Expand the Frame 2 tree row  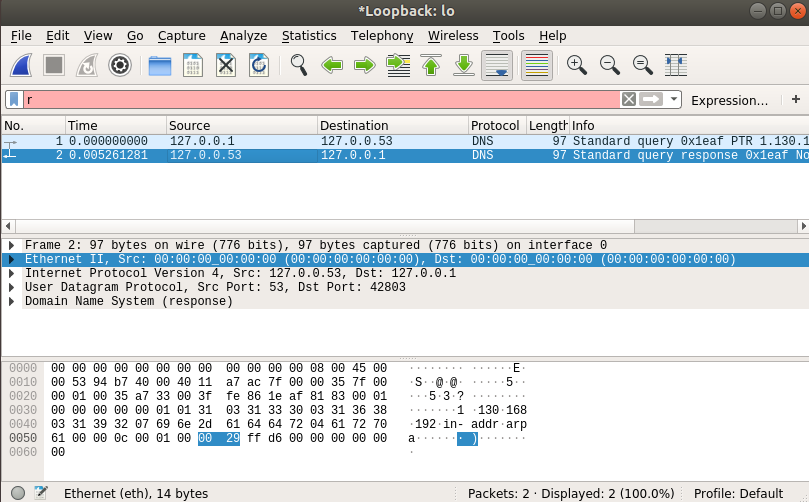(11, 245)
